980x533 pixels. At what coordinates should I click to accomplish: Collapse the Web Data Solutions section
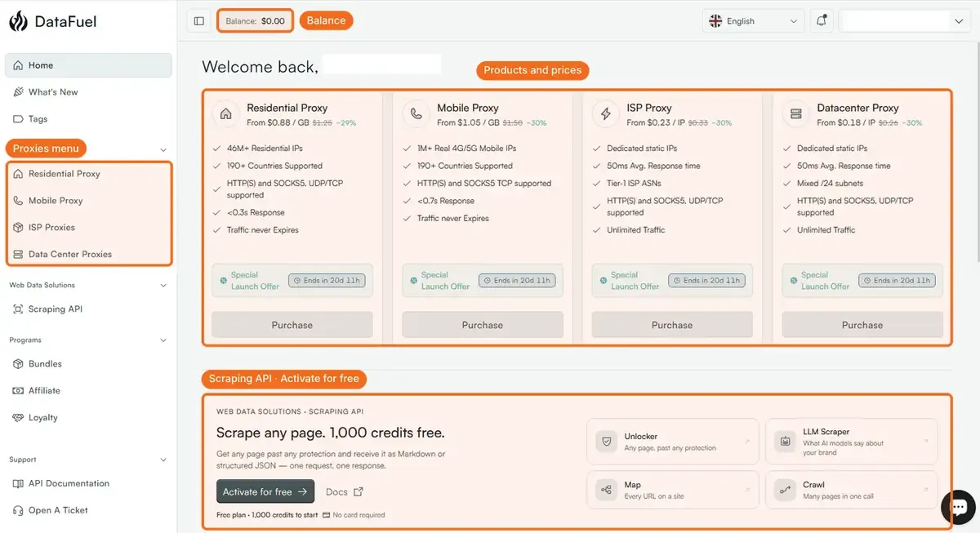(163, 286)
